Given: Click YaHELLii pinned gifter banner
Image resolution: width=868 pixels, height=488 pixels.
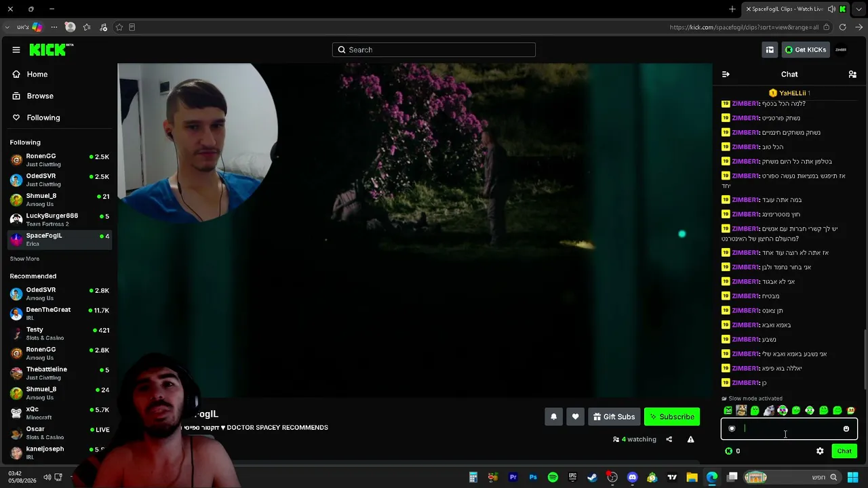Looking at the screenshot, I should (789, 93).
